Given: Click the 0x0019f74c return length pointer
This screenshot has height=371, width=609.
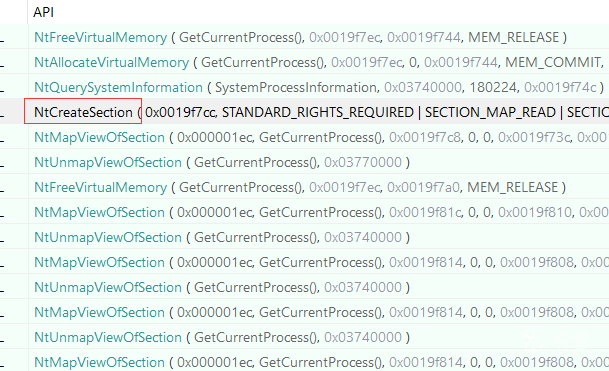Looking at the screenshot, I should click(x=560, y=87).
